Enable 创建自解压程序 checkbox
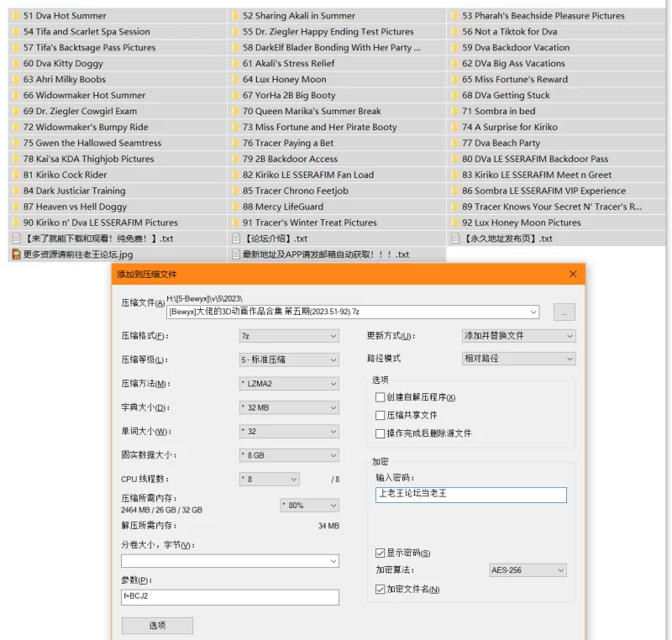672x640 pixels. [x=380, y=397]
